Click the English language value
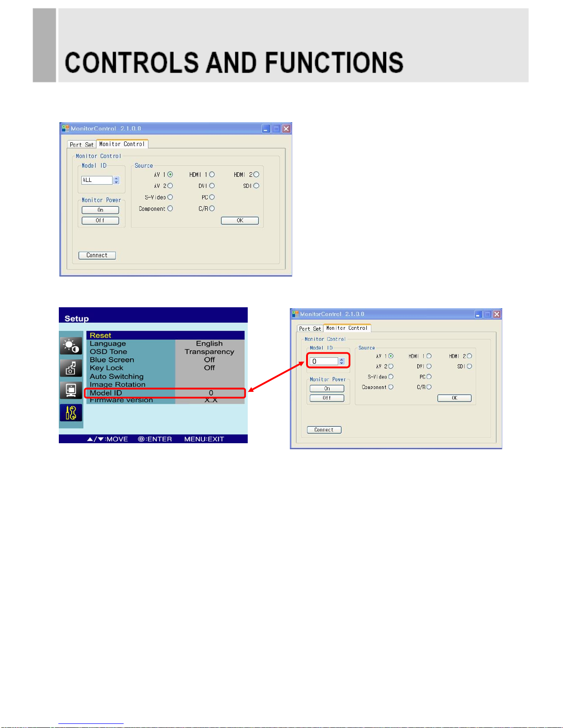This screenshot has width=563, height=728. 209,344
